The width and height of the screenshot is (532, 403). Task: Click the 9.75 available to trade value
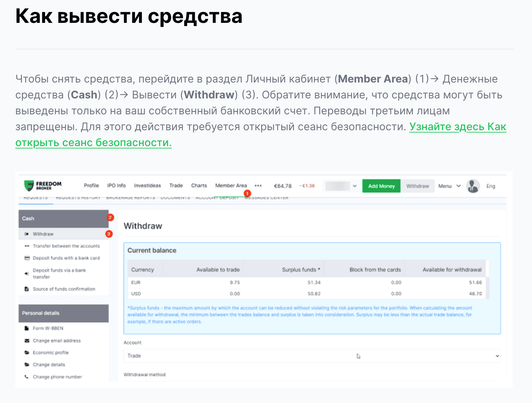(235, 282)
